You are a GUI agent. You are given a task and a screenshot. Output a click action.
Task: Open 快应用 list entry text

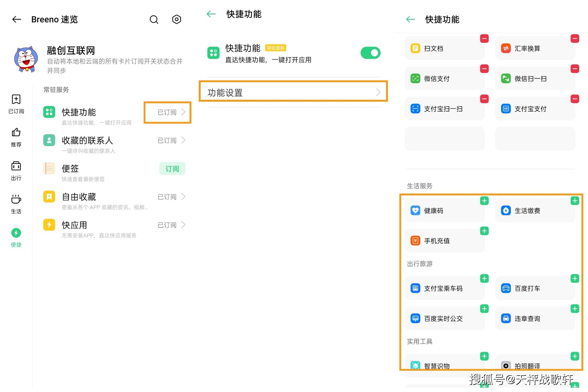click(74, 225)
